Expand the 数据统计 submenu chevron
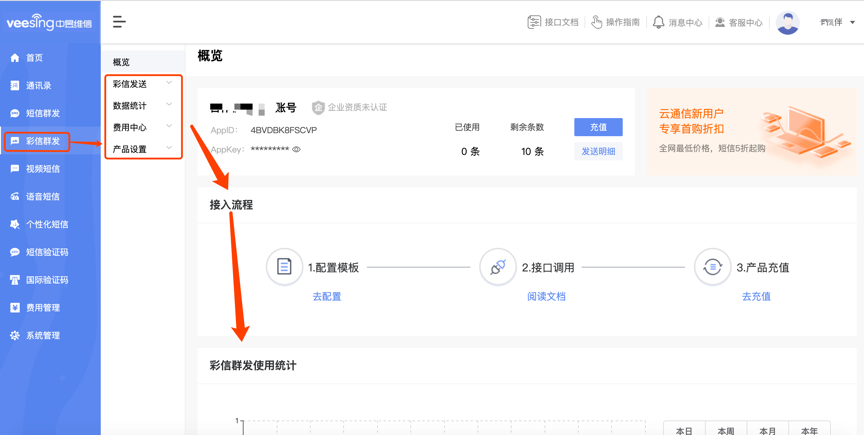 point(169,104)
